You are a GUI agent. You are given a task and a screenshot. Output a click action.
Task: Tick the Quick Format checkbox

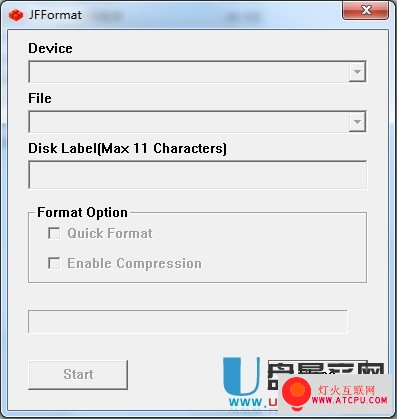tap(54, 233)
